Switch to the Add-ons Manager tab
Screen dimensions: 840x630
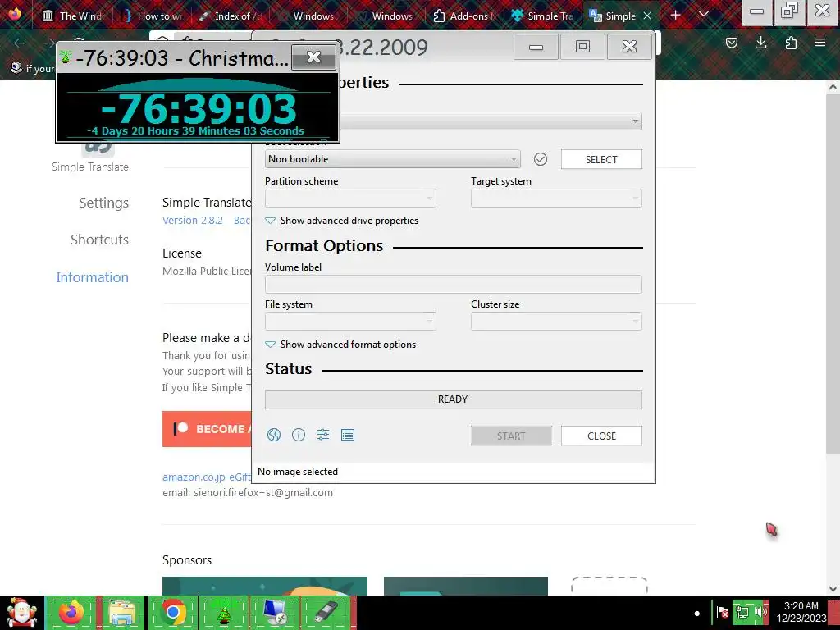pos(464,16)
